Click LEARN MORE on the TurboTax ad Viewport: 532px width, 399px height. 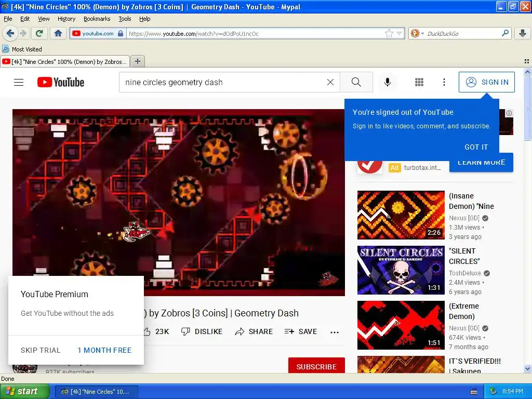coord(481,163)
